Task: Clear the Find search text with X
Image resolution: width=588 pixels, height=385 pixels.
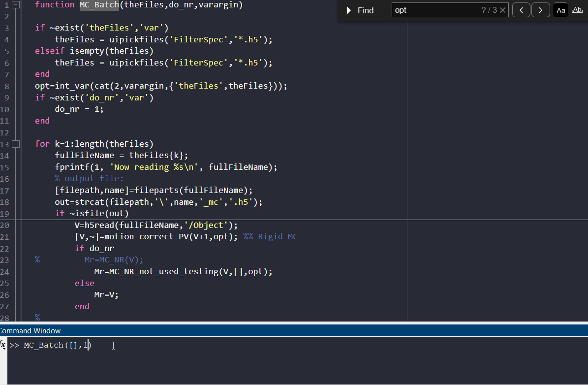Action: click(502, 10)
